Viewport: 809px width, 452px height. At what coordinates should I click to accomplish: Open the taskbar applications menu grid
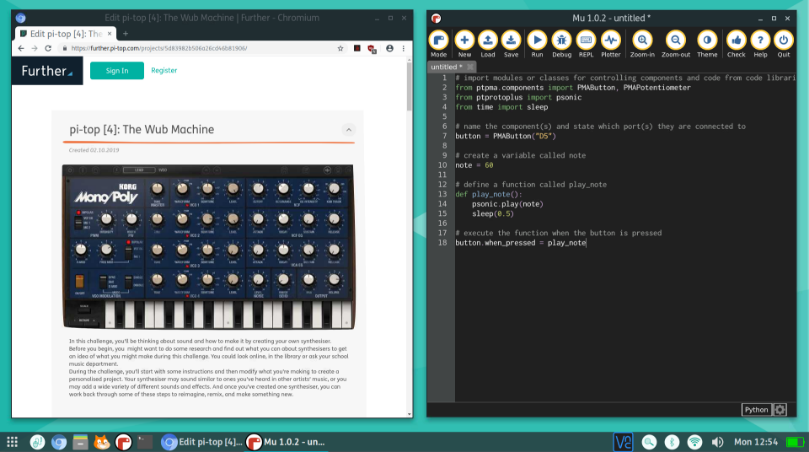coord(13,441)
